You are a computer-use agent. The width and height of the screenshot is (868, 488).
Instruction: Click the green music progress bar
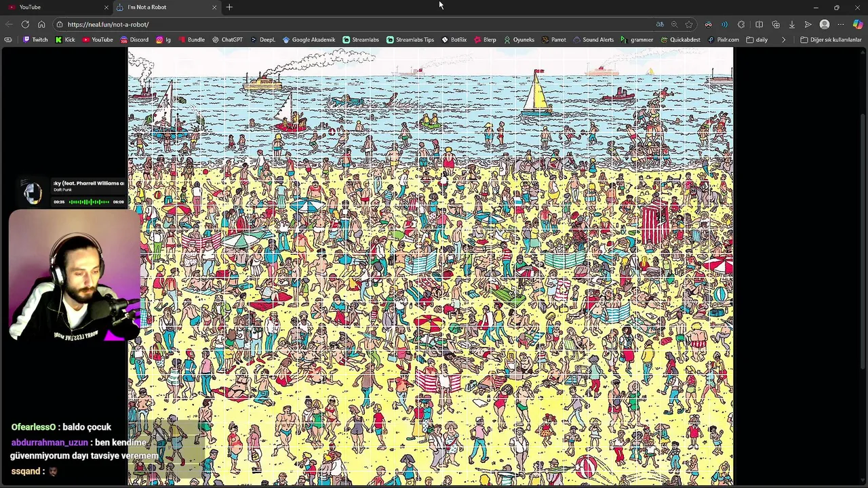coord(89,202)
